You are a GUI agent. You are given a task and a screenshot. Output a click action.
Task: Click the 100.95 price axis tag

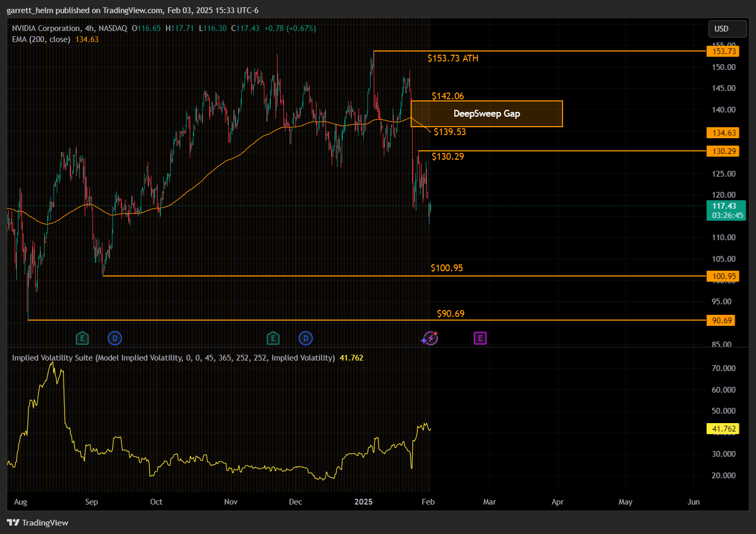pos(723,276)
